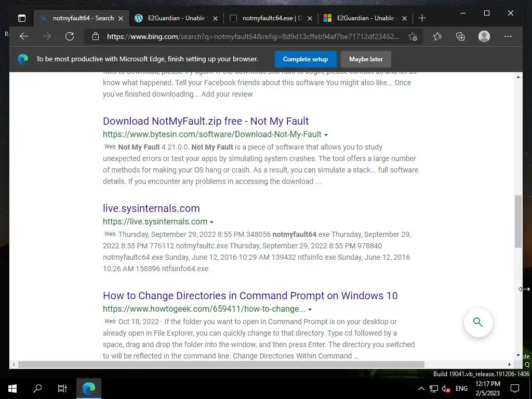This screenshot has width=532, height=399.
Task: Go back using the back arrow
Action: point(24,36)
